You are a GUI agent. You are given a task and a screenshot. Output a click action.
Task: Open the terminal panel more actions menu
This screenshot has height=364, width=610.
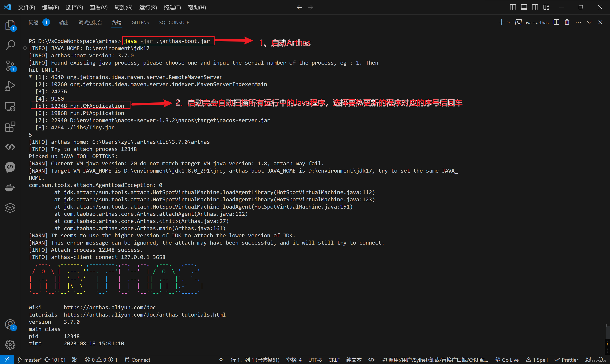(578, 22)
